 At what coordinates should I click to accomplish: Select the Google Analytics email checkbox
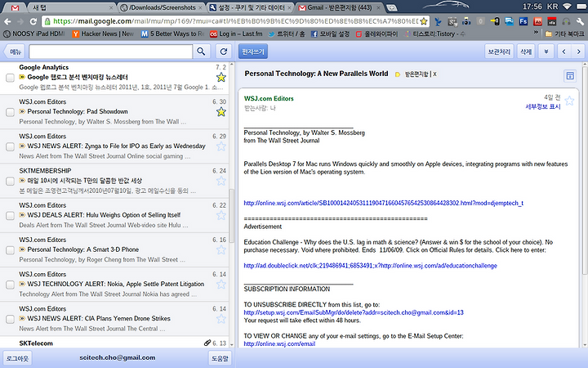10,78
